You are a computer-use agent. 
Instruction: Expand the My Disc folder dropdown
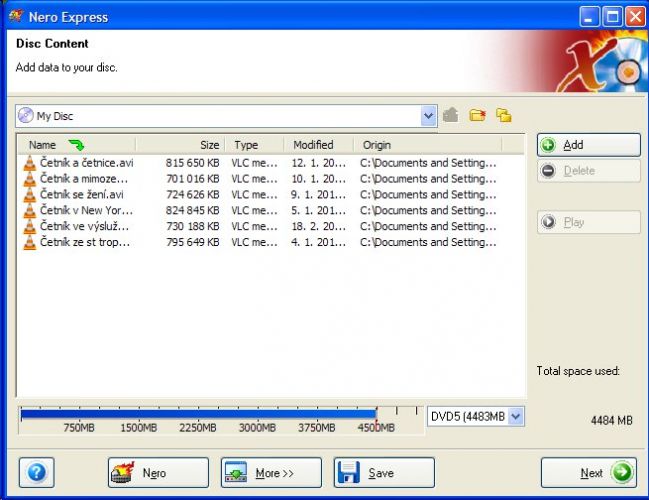coord(428,116)
